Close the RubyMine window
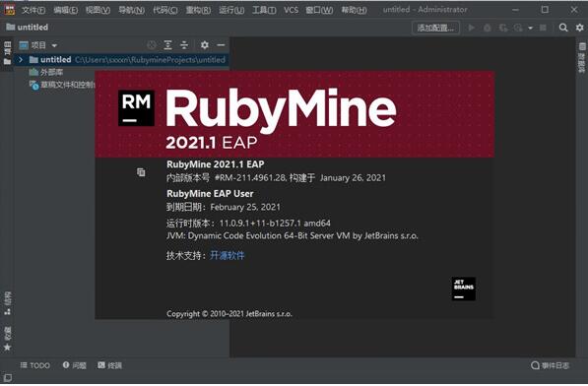588x386 pixels. (574, 10)
